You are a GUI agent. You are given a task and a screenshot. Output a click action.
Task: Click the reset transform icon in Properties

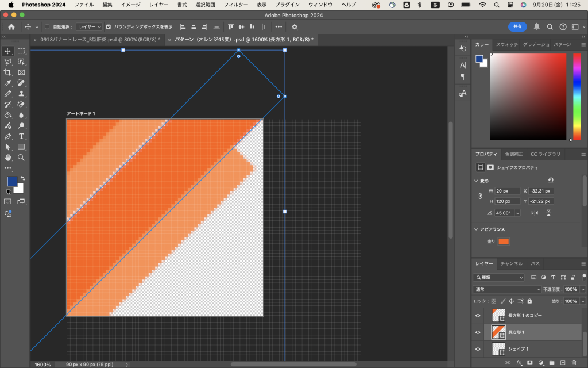point(551,181)
